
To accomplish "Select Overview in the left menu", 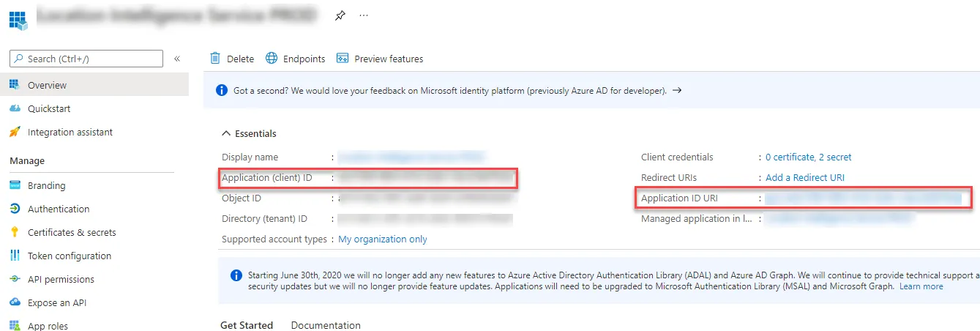I will (x=47, y=85).
